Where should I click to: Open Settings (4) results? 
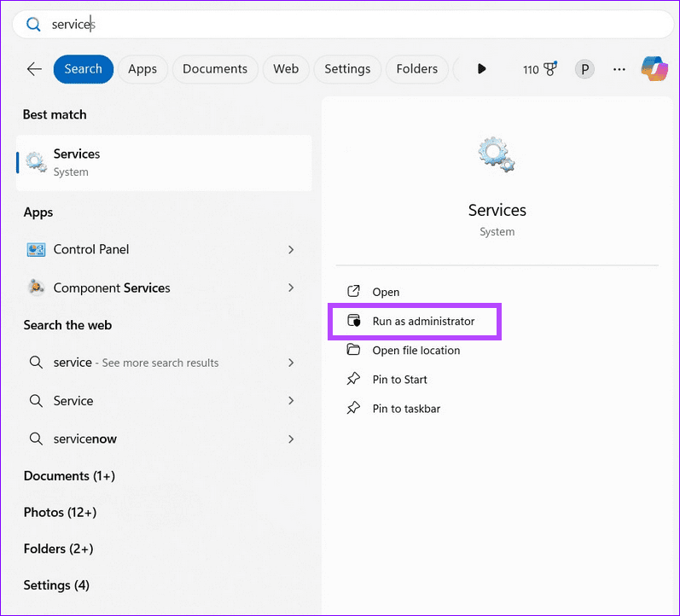pos(56,585)
